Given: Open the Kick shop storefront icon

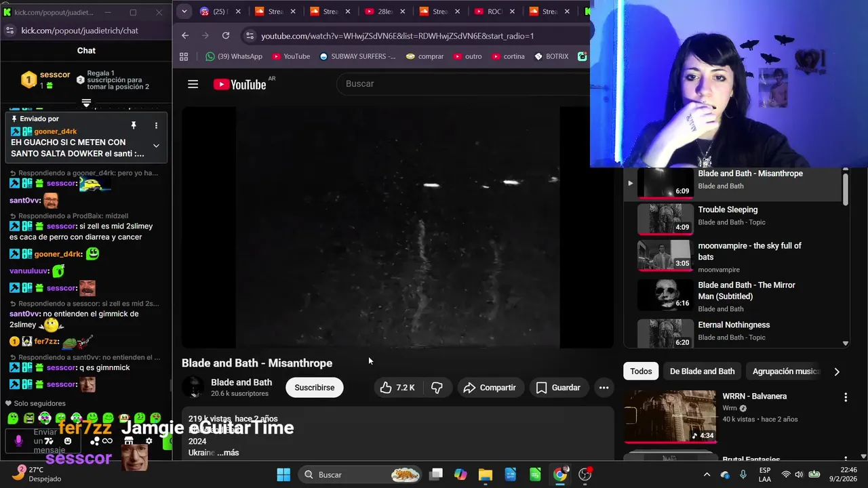Looking at the screenshot, I should (x=129, y=441).
